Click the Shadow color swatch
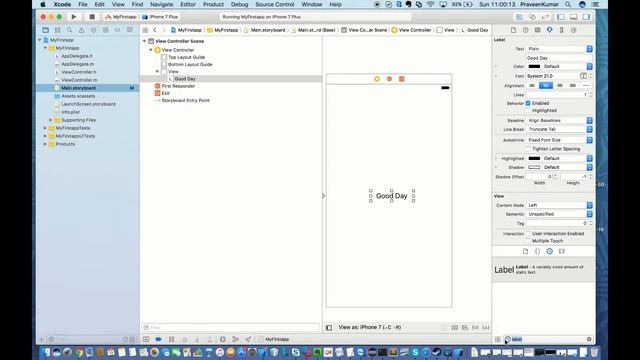This screenshot has height=360, width=640. [534, 167]
